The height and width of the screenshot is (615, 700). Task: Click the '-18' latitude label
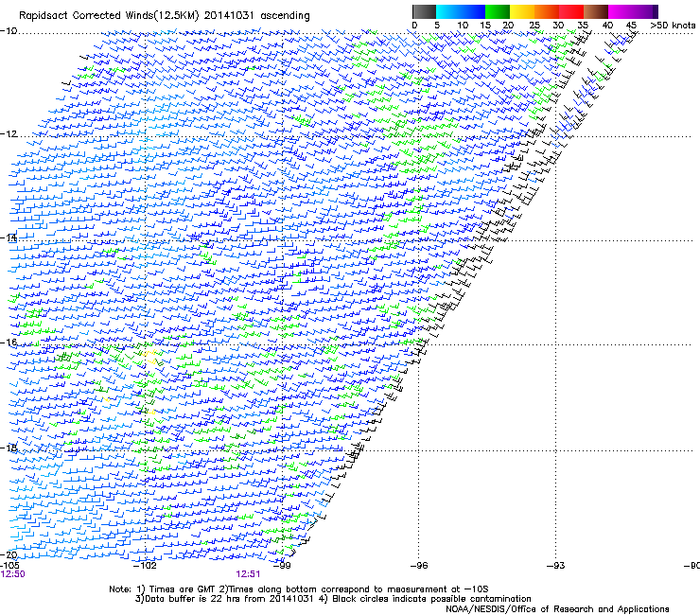(x=9, y=448)
